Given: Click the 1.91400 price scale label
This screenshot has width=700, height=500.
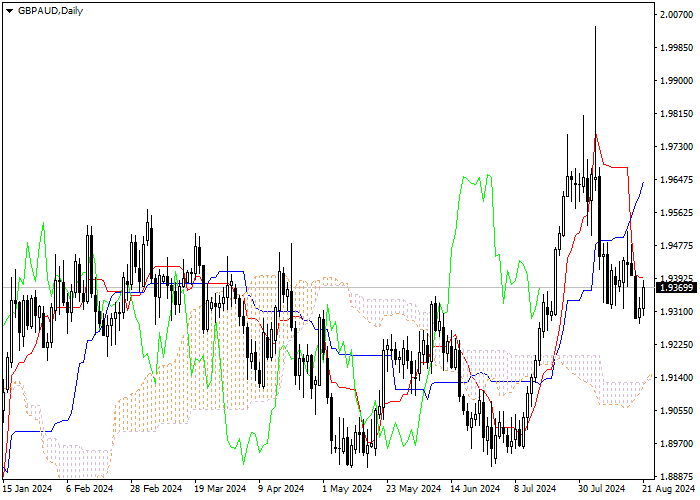Looking at the screenshot, I should coord(677,377).
